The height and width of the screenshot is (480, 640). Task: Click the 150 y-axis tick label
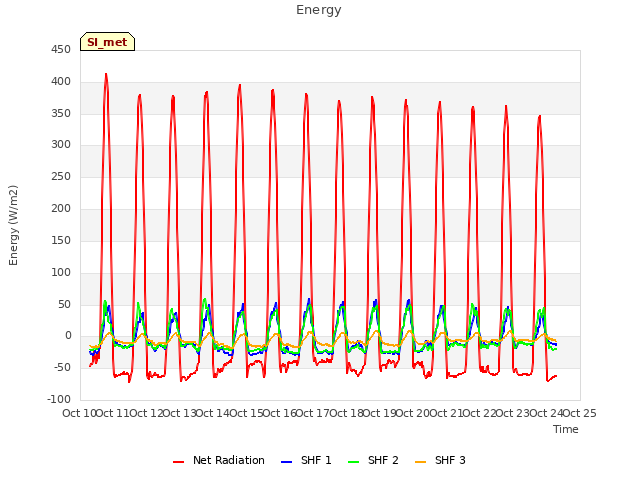[61, 240]
